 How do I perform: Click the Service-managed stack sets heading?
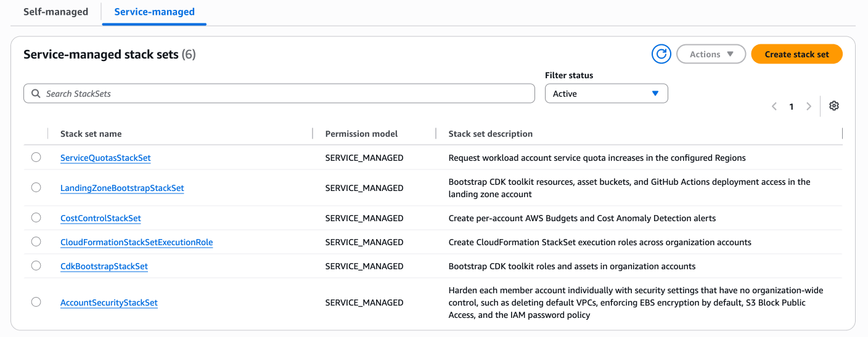110,54
